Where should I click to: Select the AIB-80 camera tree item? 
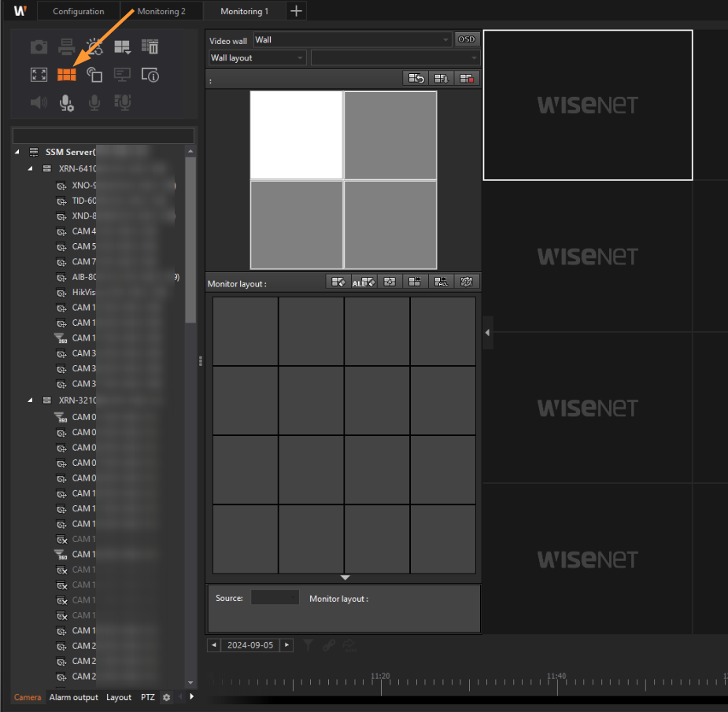84,277
